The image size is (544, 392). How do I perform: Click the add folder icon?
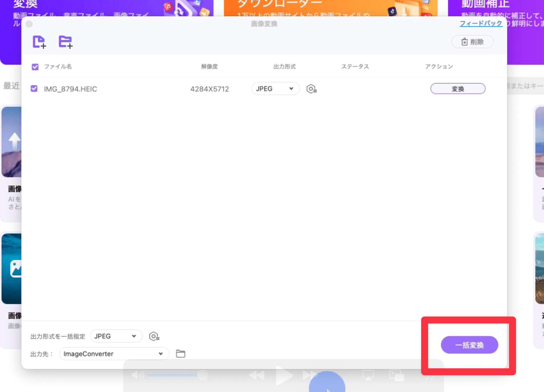[65, 42]
